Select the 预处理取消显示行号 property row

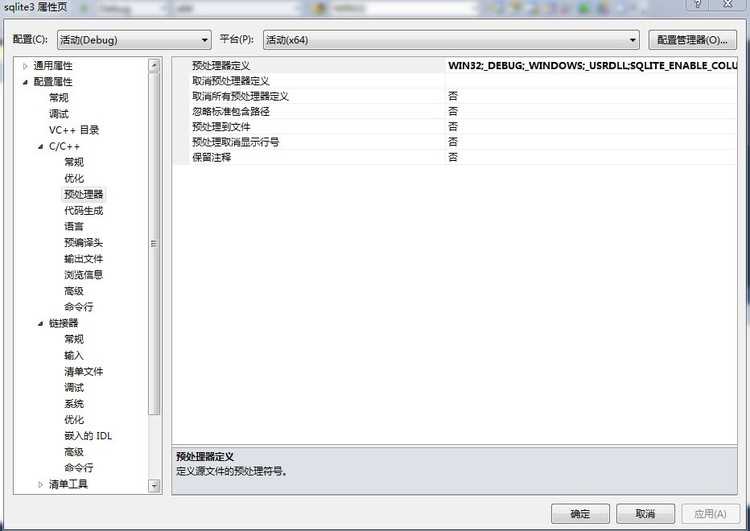(454, 142)
